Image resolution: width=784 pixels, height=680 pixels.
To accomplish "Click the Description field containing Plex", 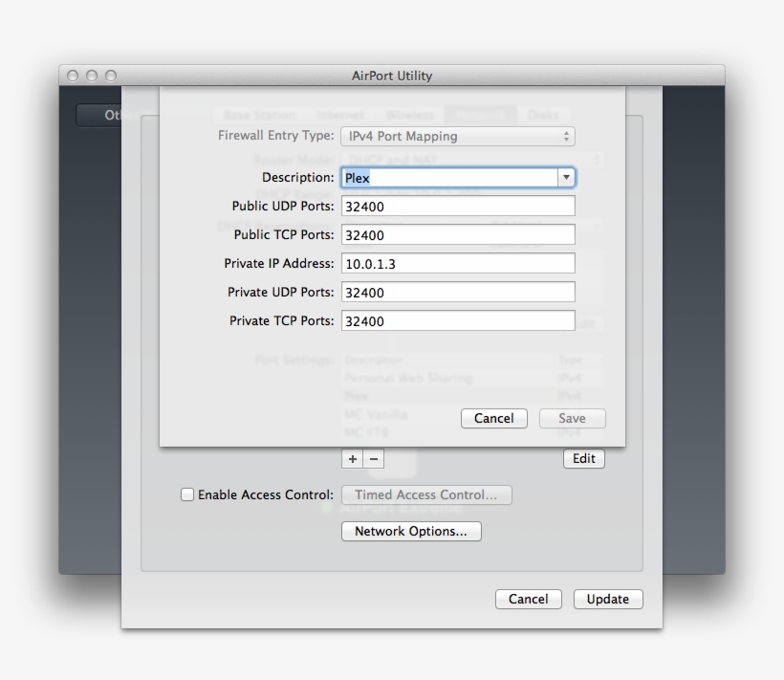I will (448, 178).
